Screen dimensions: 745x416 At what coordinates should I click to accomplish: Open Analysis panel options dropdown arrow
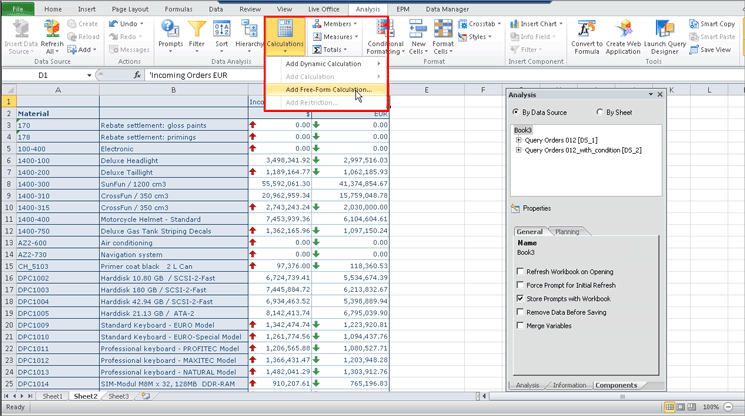pyautogui.click(x=651, y=95)
